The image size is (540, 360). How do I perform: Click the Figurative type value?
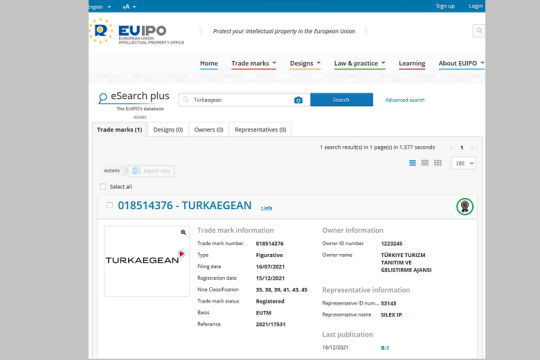(x=269, y=255)
